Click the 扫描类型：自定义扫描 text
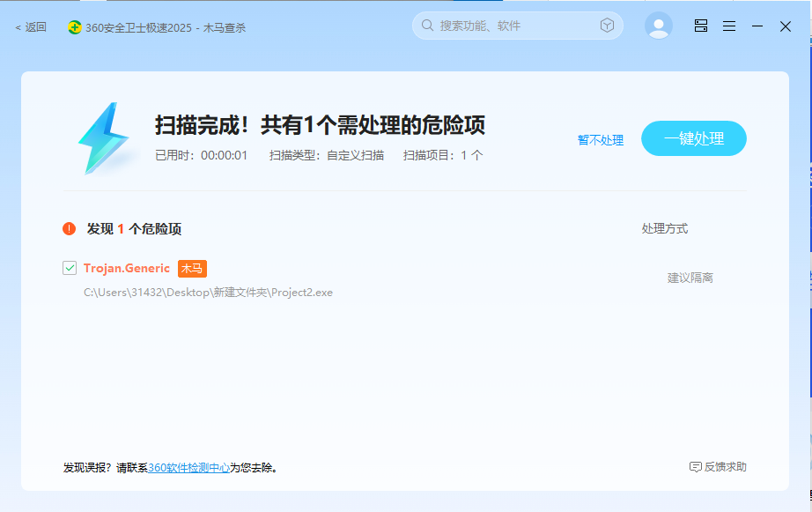 click(326, 155)
